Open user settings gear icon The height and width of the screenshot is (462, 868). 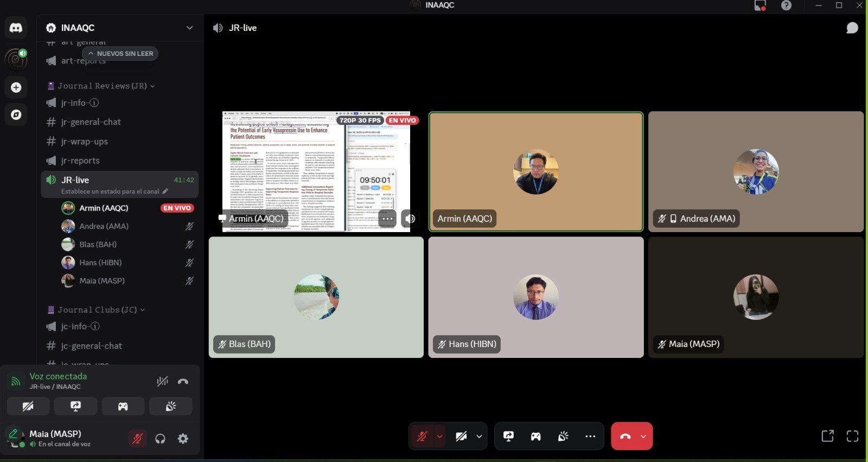click(183, 439)
